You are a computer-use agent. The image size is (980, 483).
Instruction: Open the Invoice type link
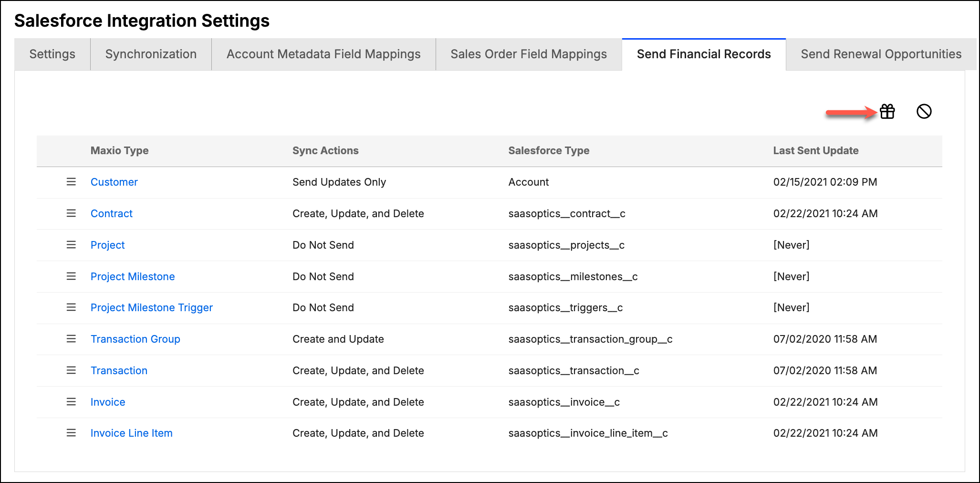point(108,402)
